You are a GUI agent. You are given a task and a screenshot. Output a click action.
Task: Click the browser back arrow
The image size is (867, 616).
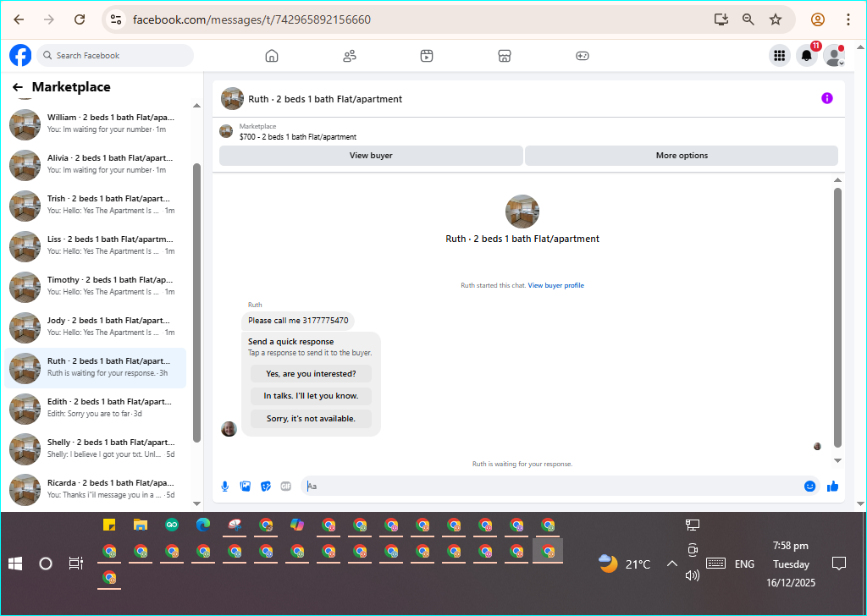coord(19,19)
